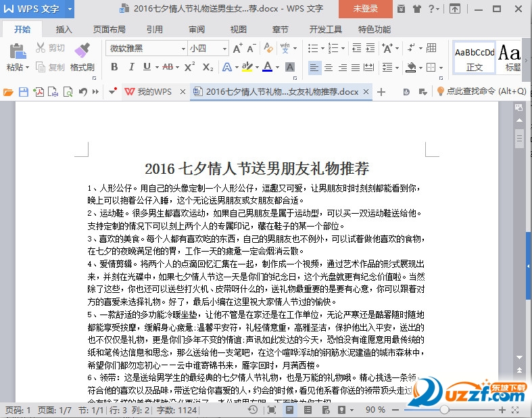The width and height of the screenshot is (532, 418).
Task: Activate the Format Painter brush
Action: pos(82,50)
